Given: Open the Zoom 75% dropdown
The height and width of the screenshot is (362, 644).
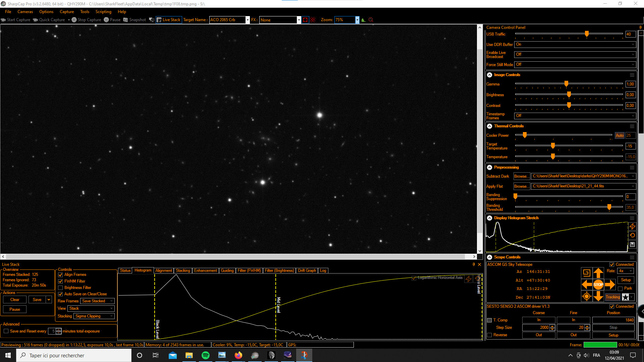Looking at the screenshot, I should coord(357,20).
